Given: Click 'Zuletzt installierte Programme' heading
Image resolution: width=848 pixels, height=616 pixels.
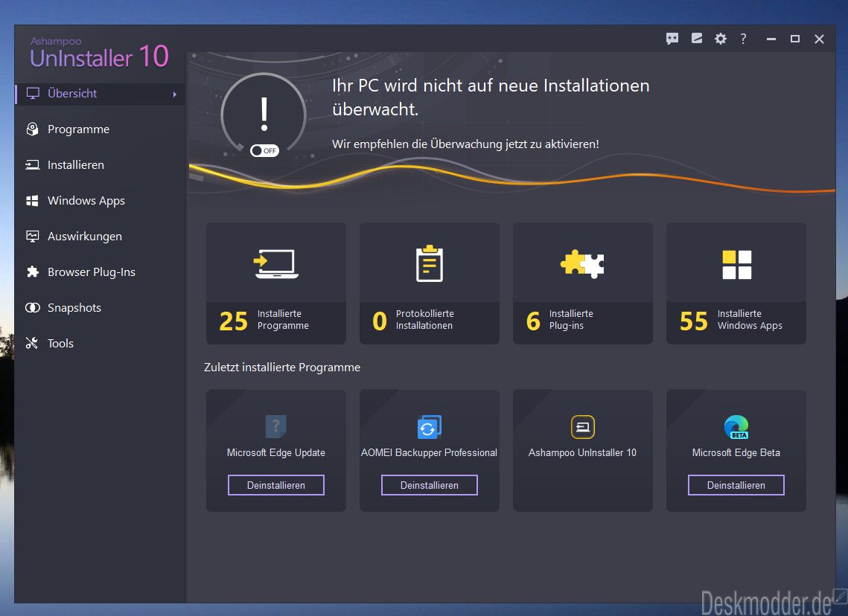Looking at the screenshot, I should [x=281, y=368].
